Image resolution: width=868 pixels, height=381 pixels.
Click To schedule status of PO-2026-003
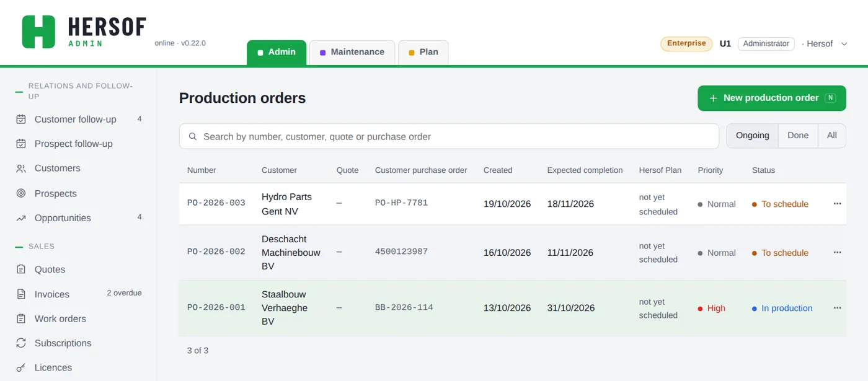point(785,204)
